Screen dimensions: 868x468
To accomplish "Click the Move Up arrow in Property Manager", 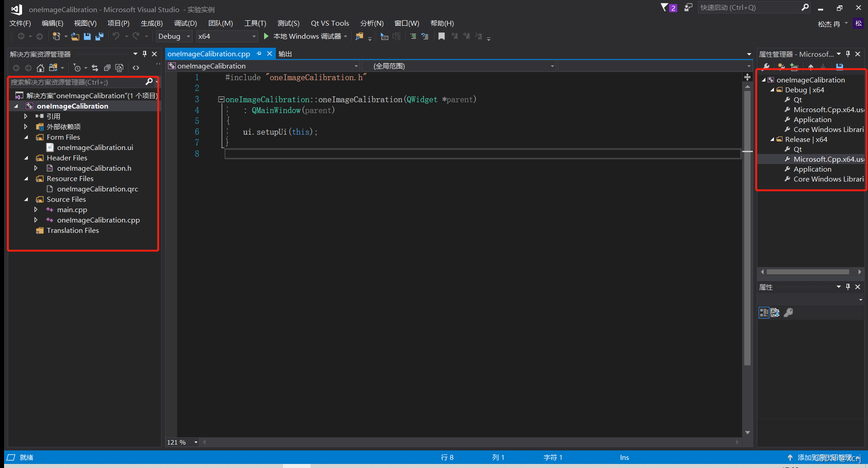I will pos(811,67).
